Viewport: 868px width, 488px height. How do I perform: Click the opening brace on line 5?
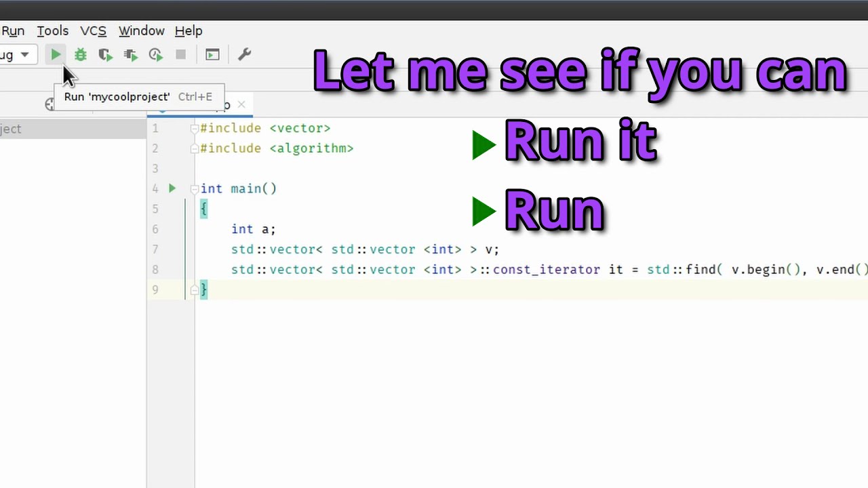click(x=203, y=209)
